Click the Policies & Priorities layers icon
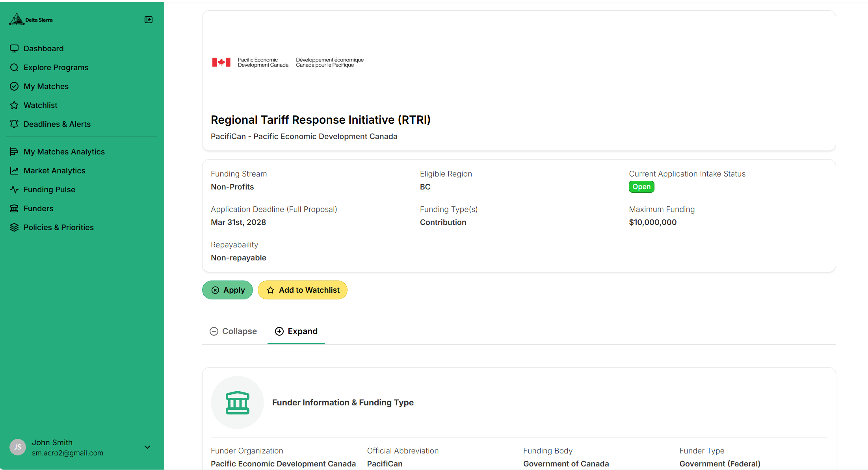Viewport: 868px width, 470px height. pos(14,227)
